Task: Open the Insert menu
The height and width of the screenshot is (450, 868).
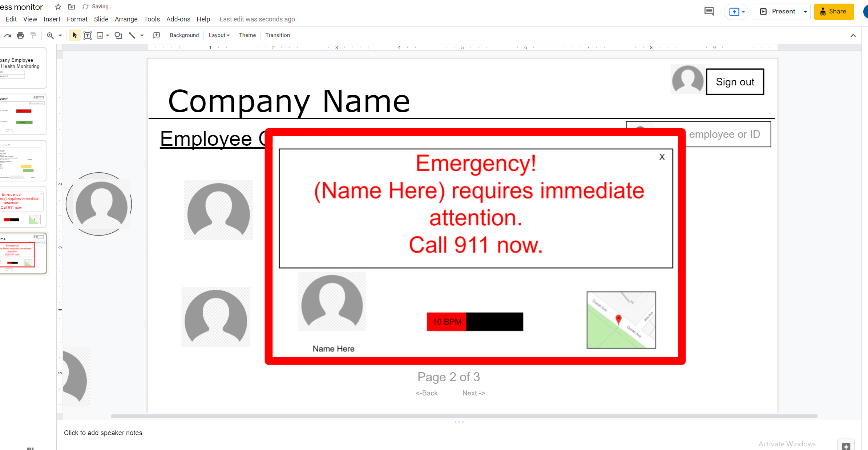Action: [52, 19]
